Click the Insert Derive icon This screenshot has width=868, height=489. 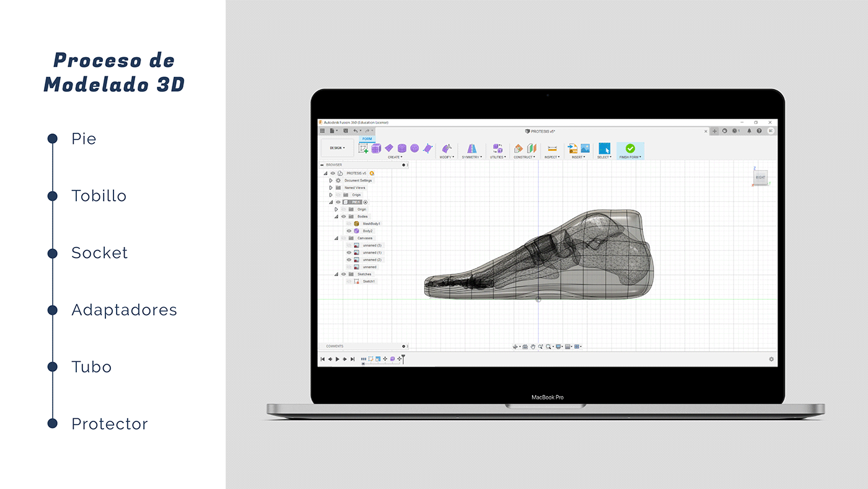pos(572,148)
